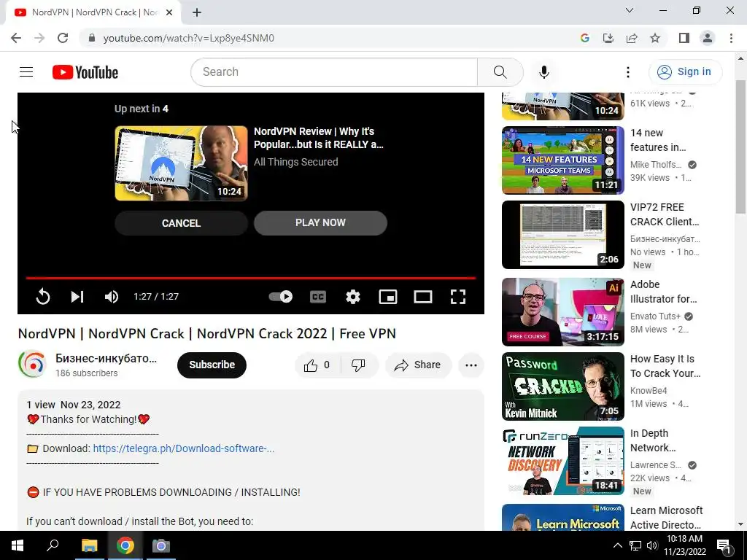Enable miniplayer mode
Image resolution: width=747 pixels, height=560 pixels.
pyautogui.click(x=388, y=297)
